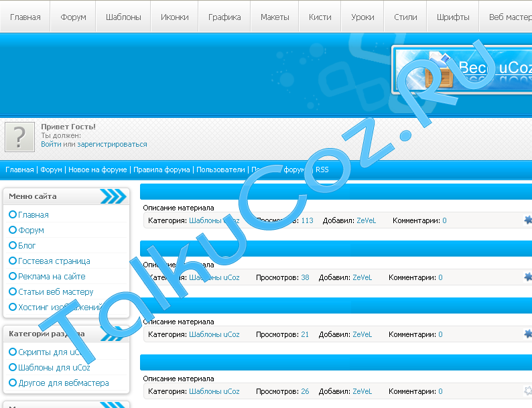Click the circle bullet beside Гостевая страница
Screen dimensions: 532x408
coord(13,261)
